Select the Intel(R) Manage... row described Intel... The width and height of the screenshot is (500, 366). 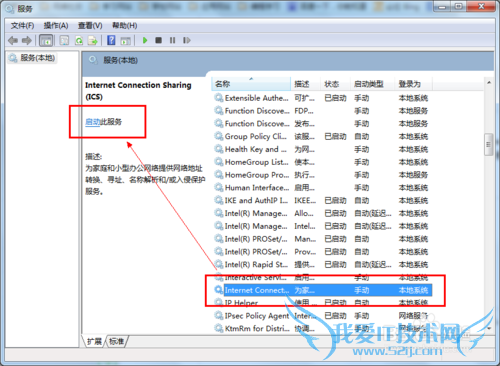(x=322, y=226)
